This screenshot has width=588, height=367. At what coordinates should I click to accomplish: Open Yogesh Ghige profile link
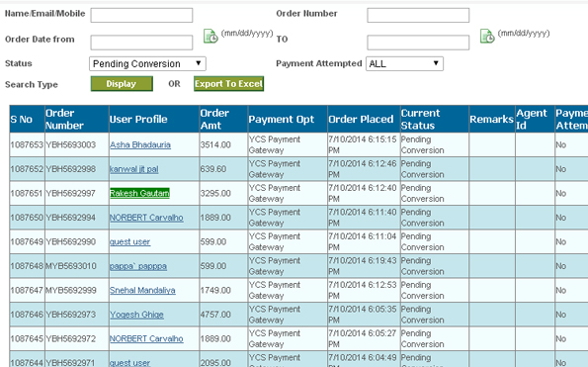136,315
